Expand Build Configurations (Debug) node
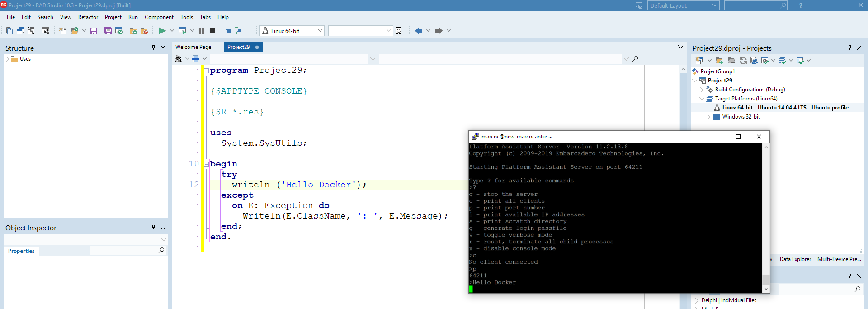 (x=702, y=90)
